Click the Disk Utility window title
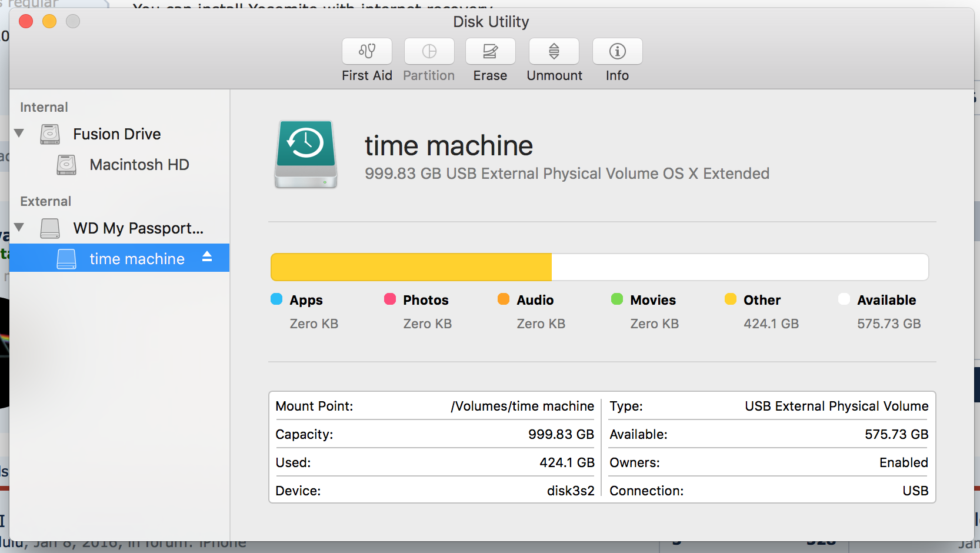This screenshot has height=553, width=980. [x=491, y=22]
